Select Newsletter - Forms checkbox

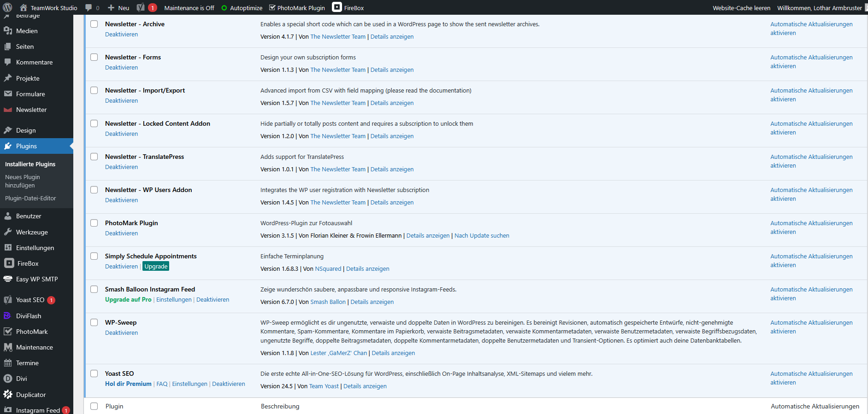tap(94, 57)
